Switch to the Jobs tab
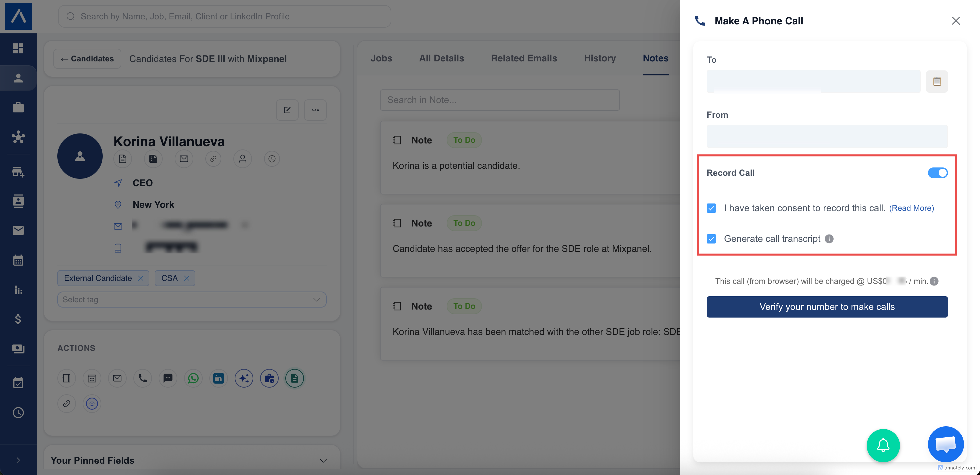This screenshot has height=475, width=980. tap(381, 58)
